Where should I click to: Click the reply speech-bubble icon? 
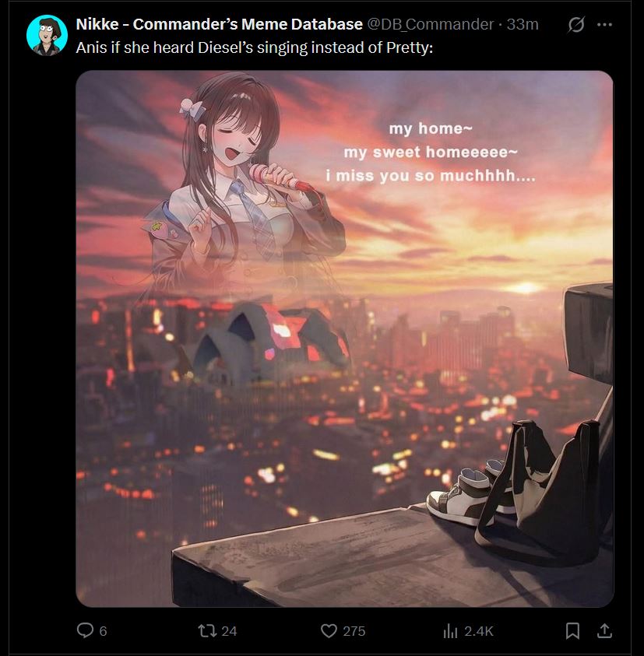(x=85, y=630)
